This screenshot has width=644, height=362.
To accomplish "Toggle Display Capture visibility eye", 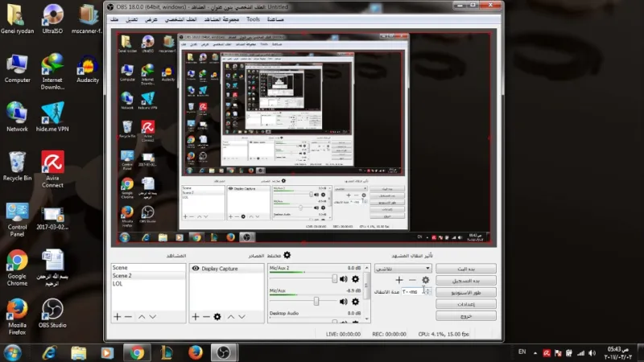I will pos(195,269).
